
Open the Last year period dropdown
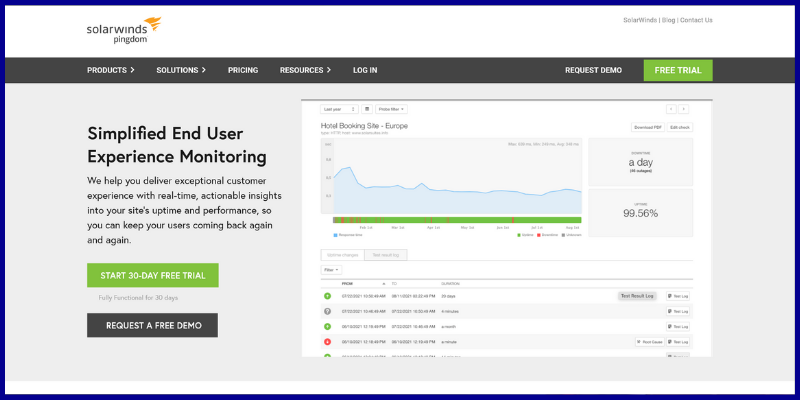[339, 109]
